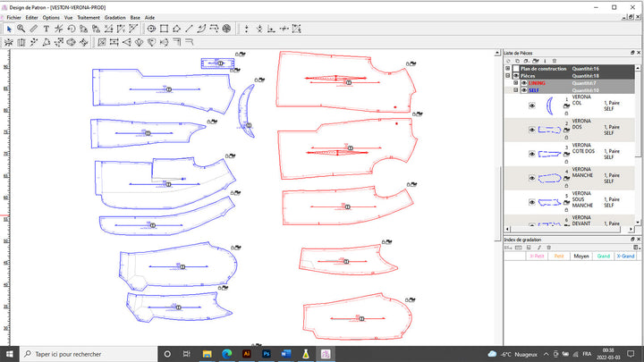Toggle eye icon of Pièces row

click(x=516, y=76)
